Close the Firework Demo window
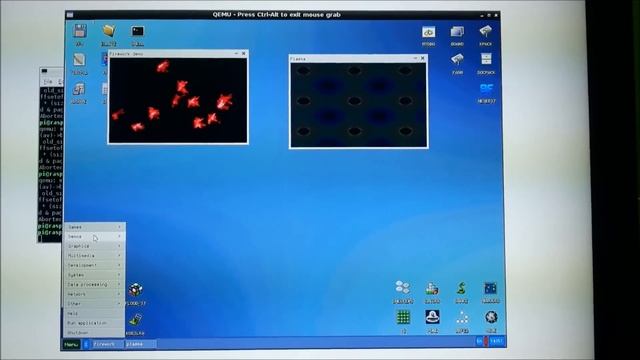This screenshot has height=360, width=640. coord(244,53)
